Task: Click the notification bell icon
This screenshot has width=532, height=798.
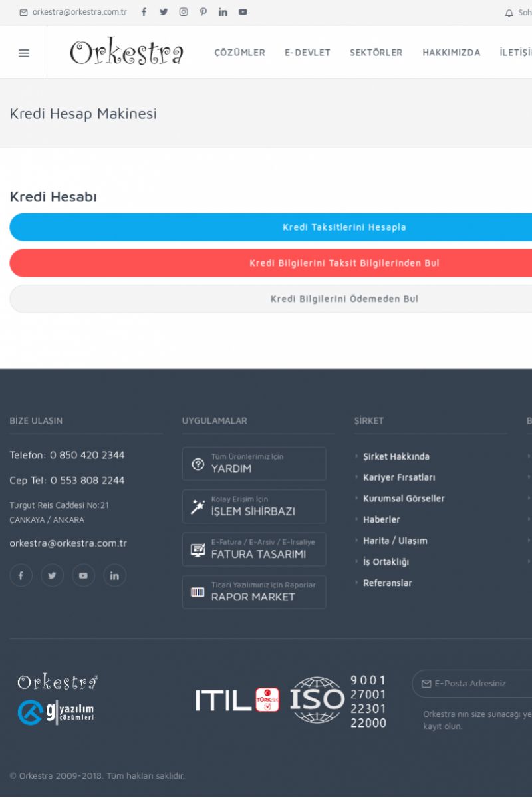Action: pos(509,13)
